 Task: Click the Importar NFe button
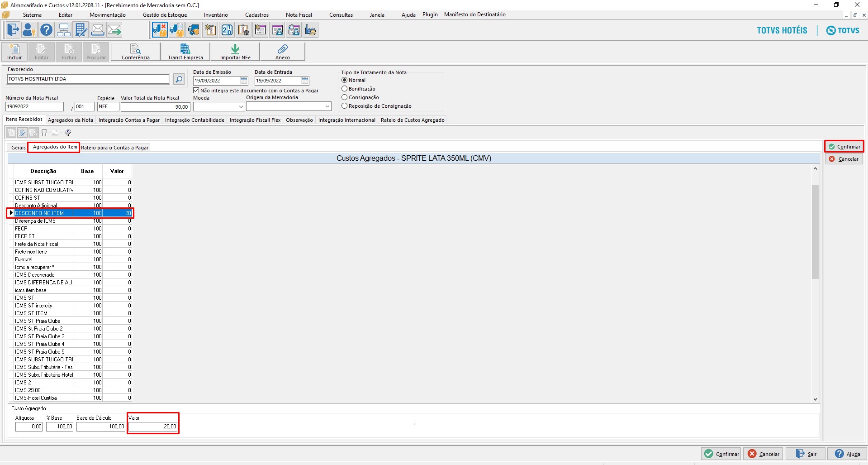click(x=234, y=51)
